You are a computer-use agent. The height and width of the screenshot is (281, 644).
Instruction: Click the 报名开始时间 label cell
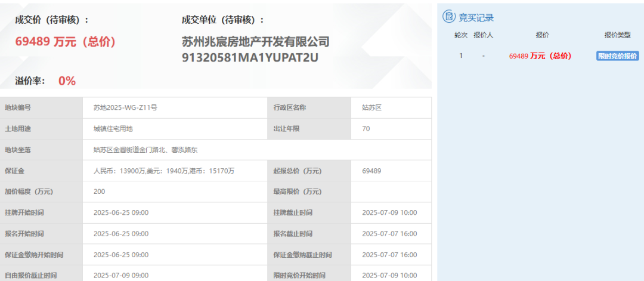coord(42,234)
